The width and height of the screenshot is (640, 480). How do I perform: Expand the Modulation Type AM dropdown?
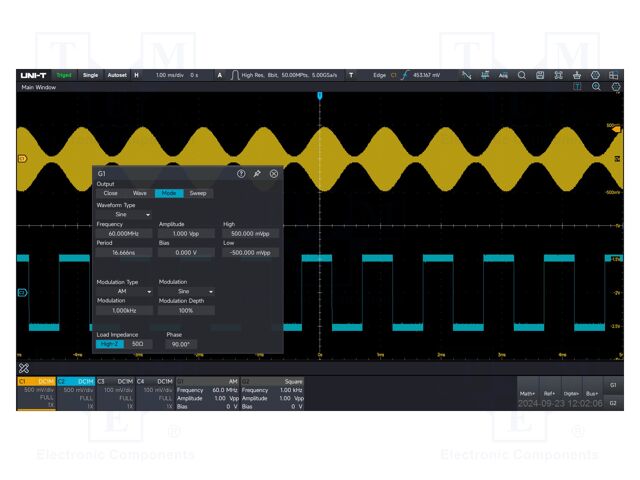(x=124, y=291)
